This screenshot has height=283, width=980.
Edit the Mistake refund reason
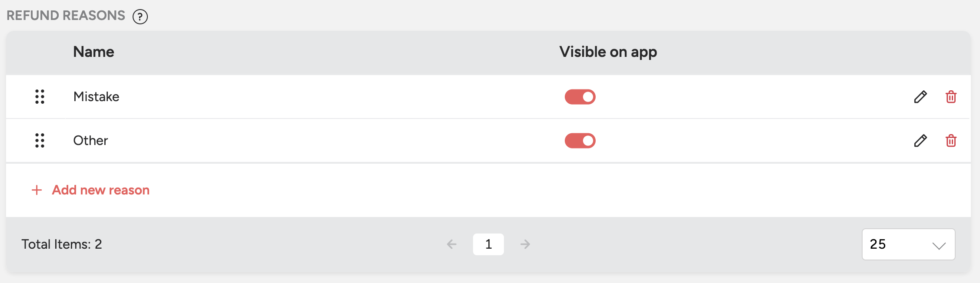(920, 97)
